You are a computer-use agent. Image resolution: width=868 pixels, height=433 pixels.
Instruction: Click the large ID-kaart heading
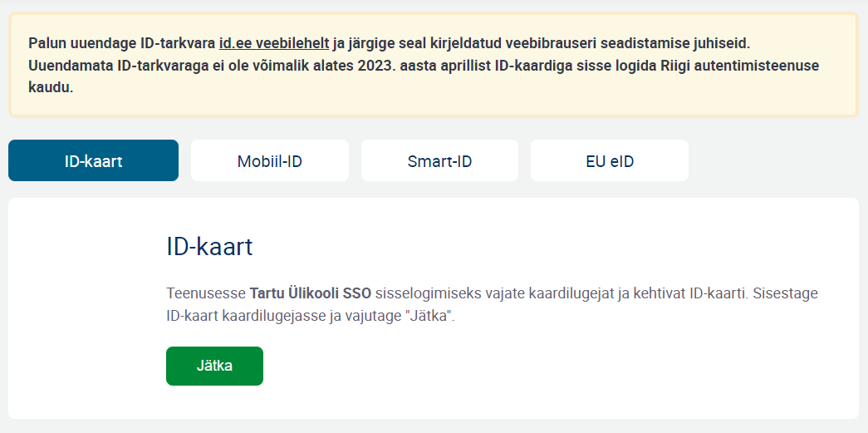pos(209,246)
